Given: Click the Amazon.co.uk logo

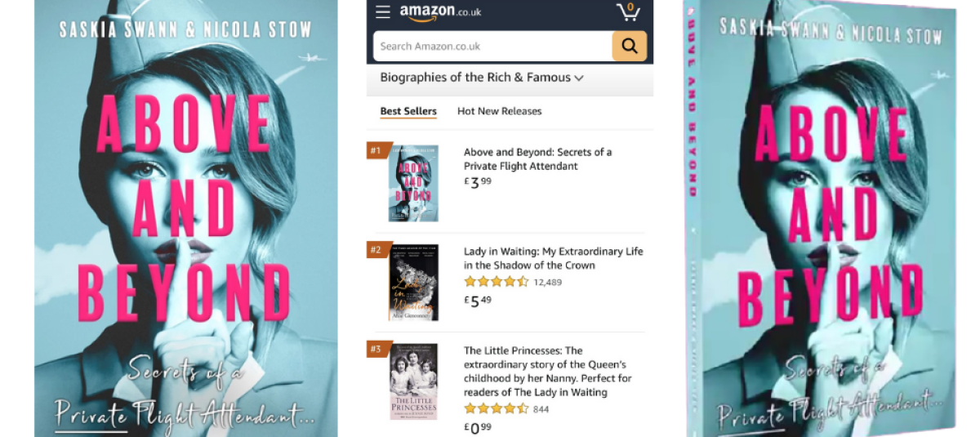Looking at the screenshot, I should [440, 11].
